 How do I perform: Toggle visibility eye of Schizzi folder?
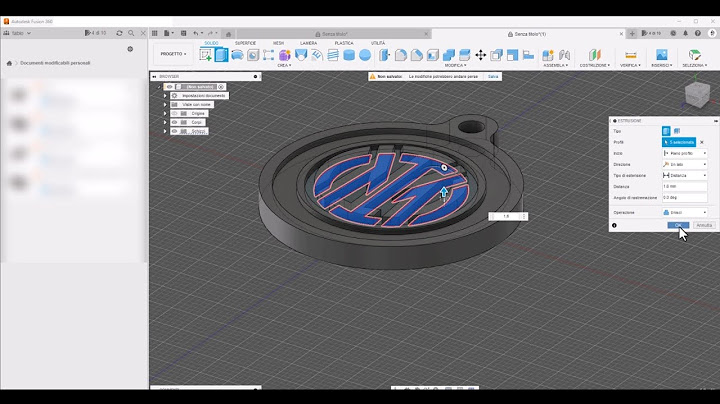point(174,131)
